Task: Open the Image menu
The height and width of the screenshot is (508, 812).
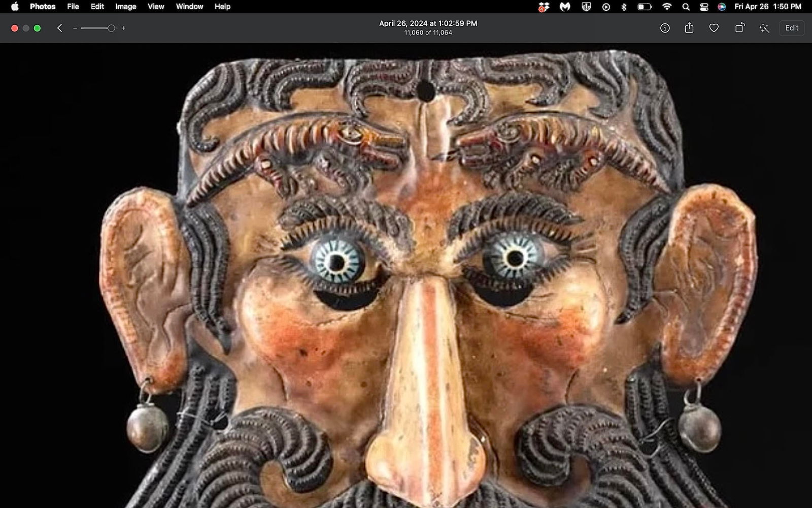Action: 124,7
